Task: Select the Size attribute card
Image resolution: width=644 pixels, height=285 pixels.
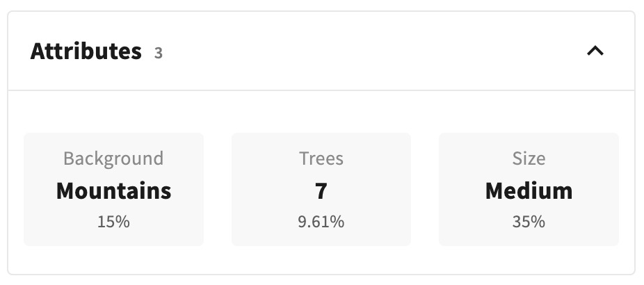Action: (529, 189)
